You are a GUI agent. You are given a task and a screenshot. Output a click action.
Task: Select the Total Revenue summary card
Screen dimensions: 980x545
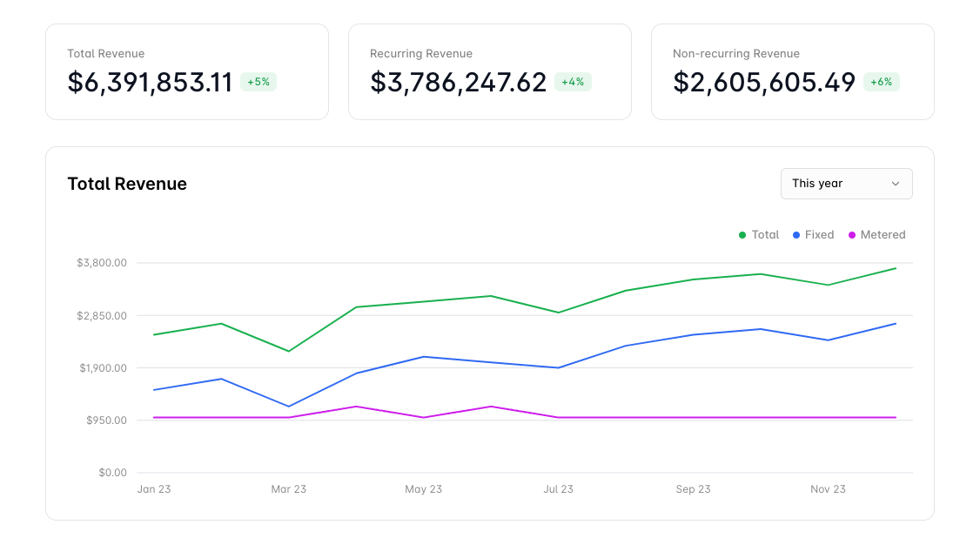click(x=186, y=71)
